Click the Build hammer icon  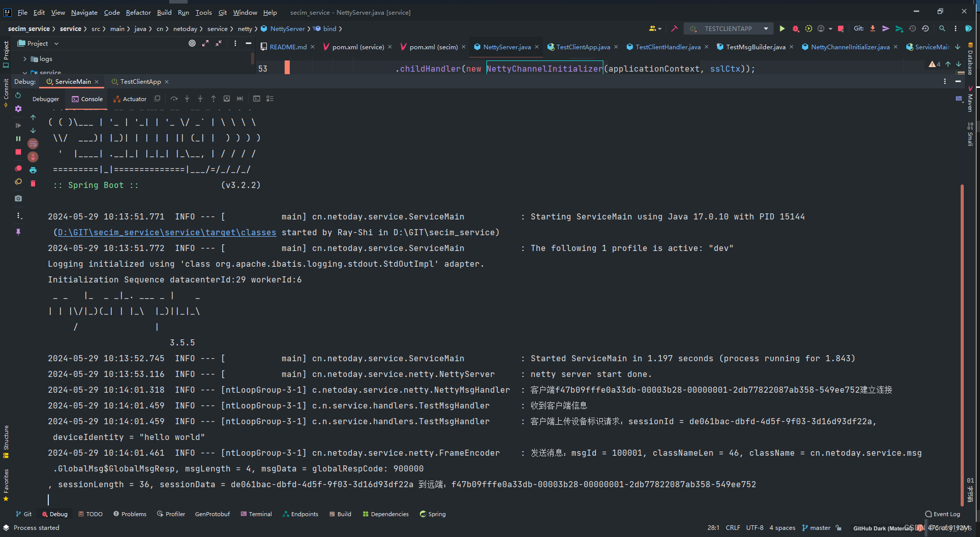coord(675,29)
